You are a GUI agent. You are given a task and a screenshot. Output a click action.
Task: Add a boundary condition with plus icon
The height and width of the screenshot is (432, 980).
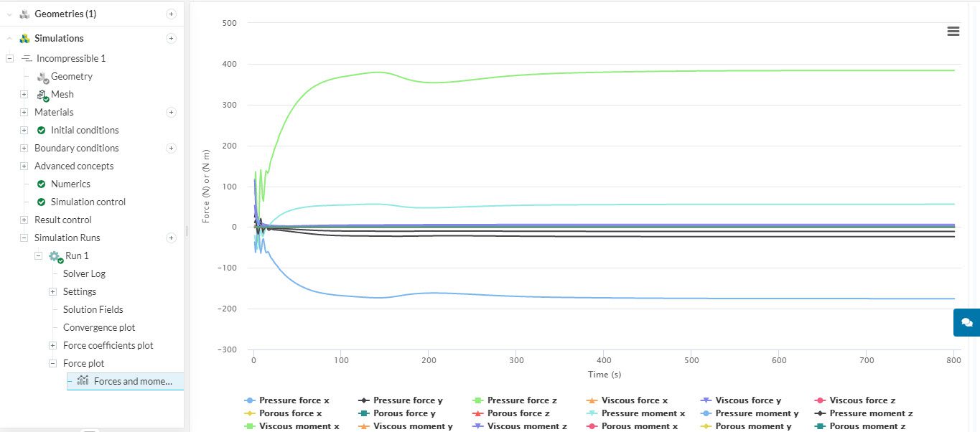pos(171,148)
